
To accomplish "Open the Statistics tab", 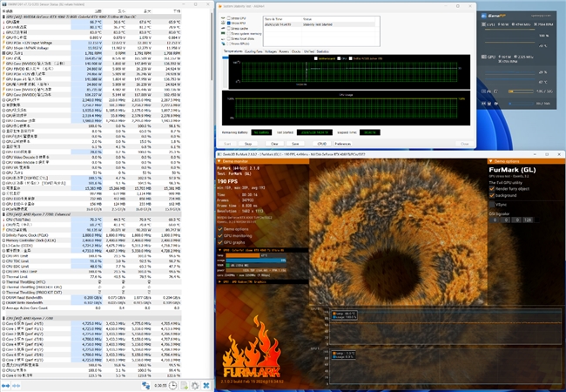I will 323,51.
